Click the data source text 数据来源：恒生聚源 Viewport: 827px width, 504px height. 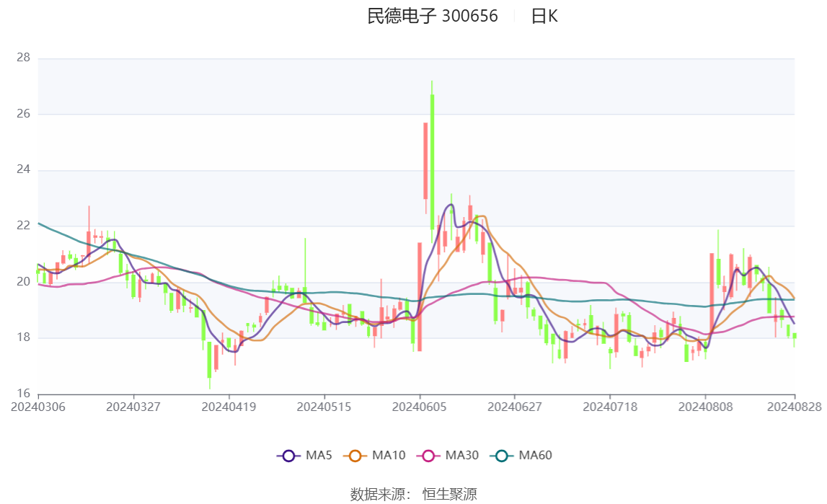click(414, 494)
